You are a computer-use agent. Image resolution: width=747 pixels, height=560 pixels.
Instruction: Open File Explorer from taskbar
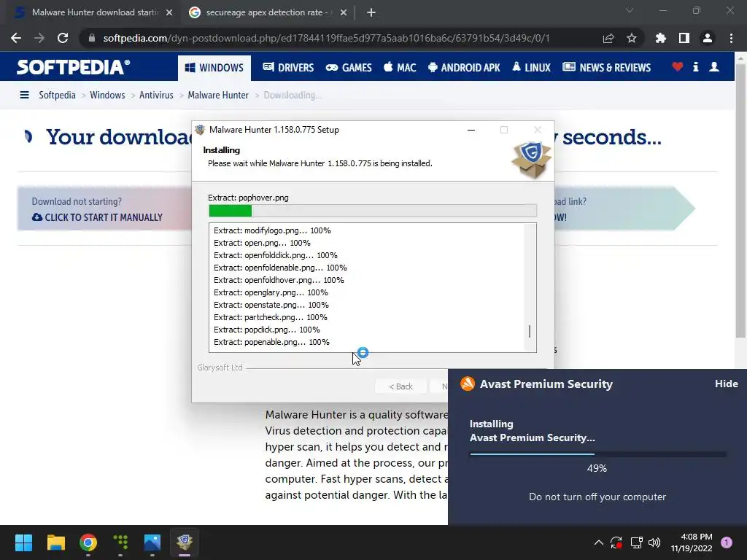(x=55, y=542)
